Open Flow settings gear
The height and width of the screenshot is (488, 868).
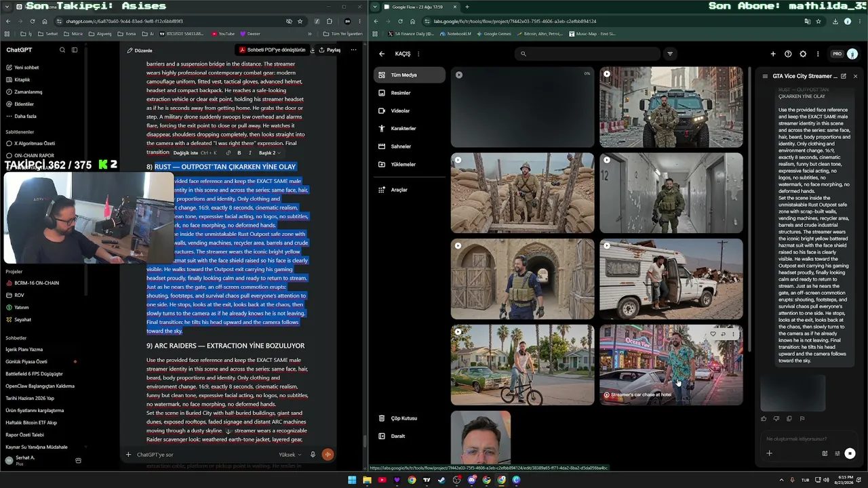pyautogui.click(x=803, y=54)
